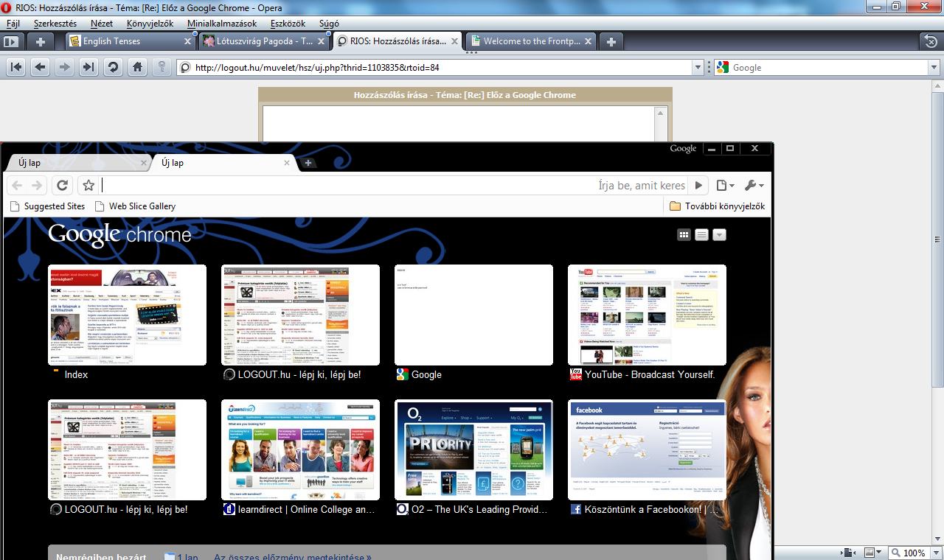Open Opera's Könyvjelzők menu
944x560 pixels.
[150, 24]
